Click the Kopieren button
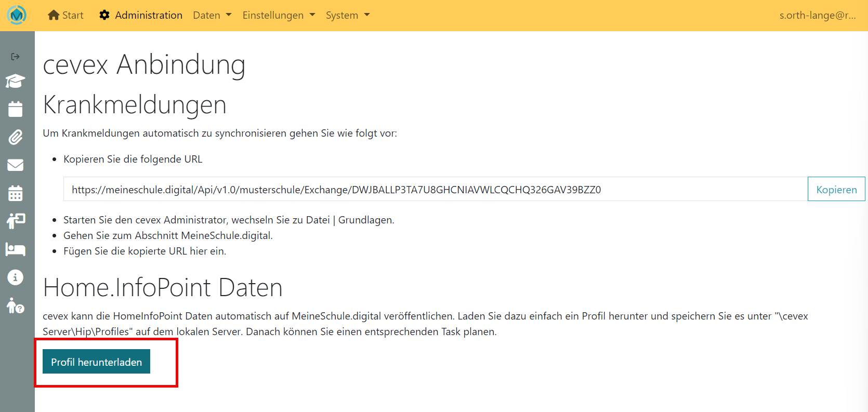 pyautogui.click(x=836, y=189)
